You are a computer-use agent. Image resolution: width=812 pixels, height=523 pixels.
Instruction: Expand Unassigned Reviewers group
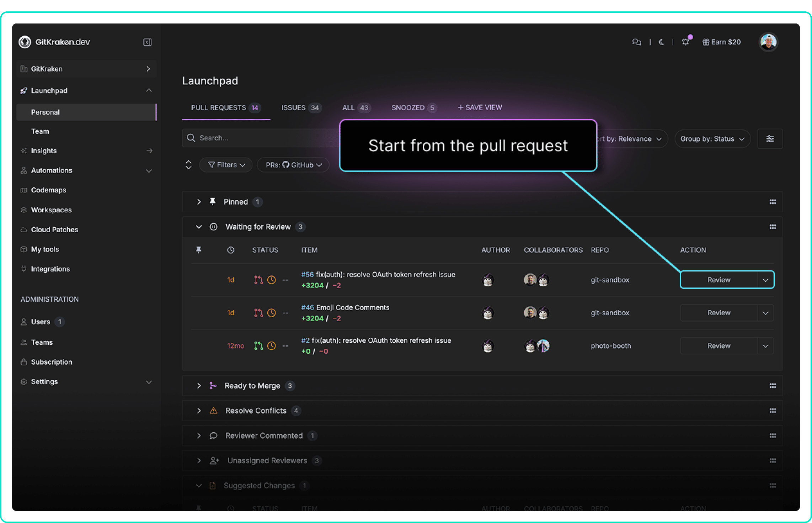pyautogui.click(x=199, y=460)
